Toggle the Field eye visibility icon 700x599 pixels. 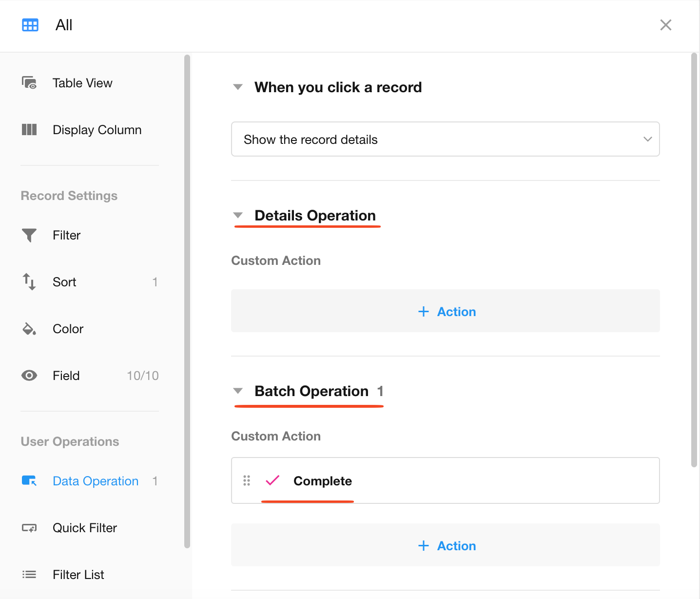point(29,376)
